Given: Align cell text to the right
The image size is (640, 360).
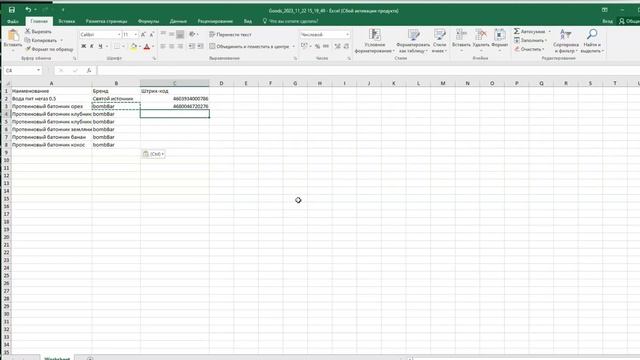Looking at the screenshot, I should [180, 47].
